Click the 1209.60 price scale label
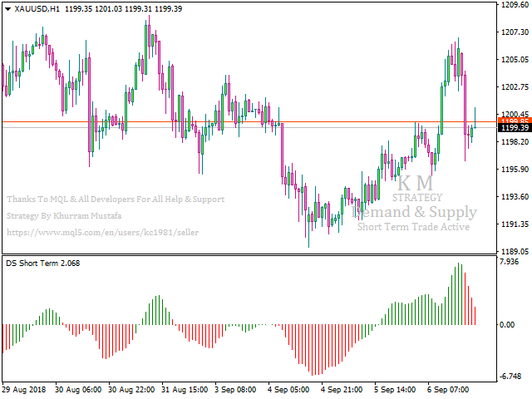 (x=515, y=5)
